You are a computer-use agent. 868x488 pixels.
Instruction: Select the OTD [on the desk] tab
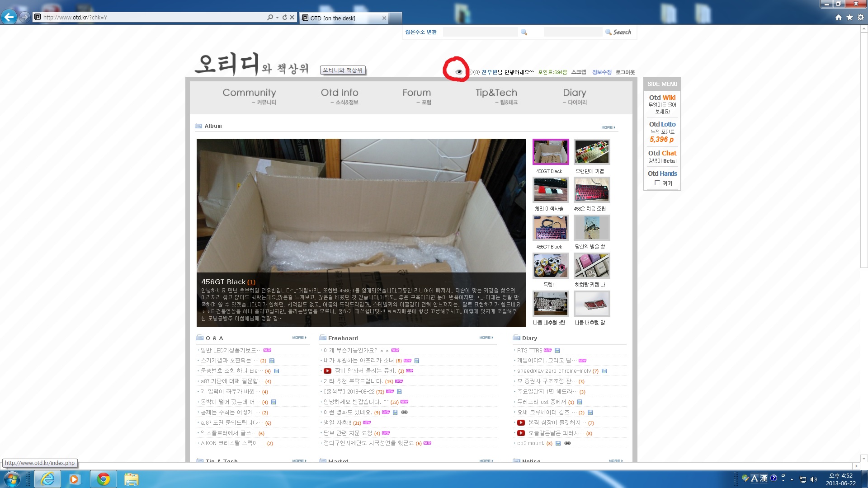coord(344,18)
